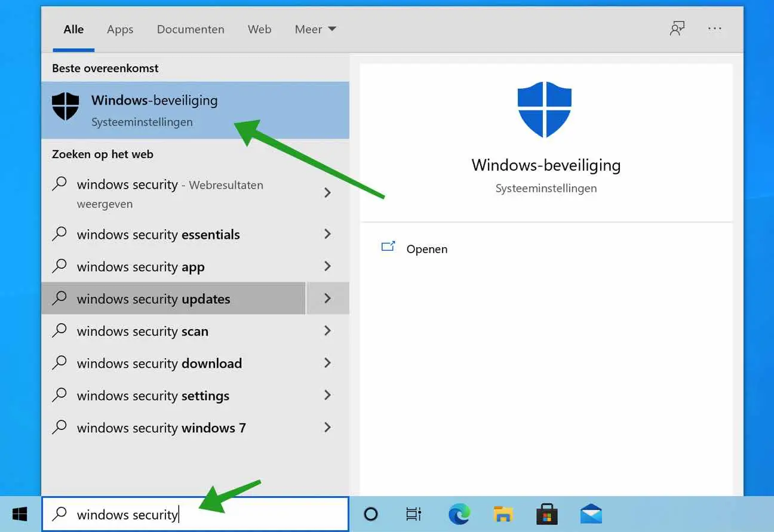Expand arrow for 'windows security updates'

[x=327, y=299]
